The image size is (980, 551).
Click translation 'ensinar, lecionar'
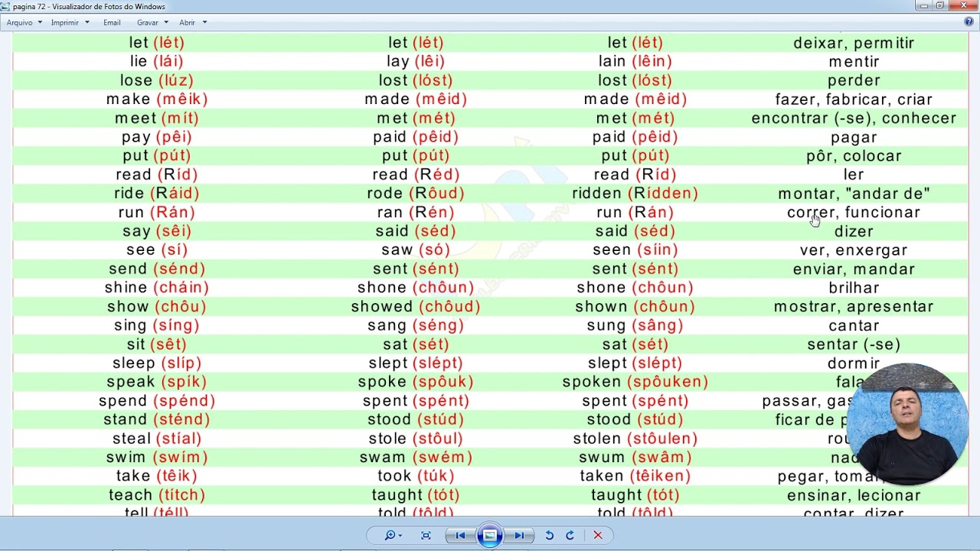854,495
